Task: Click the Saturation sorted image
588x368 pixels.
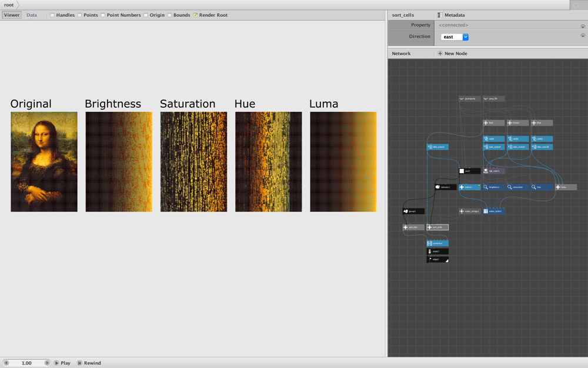Action: pyautogui.click(x=193, y=162)
